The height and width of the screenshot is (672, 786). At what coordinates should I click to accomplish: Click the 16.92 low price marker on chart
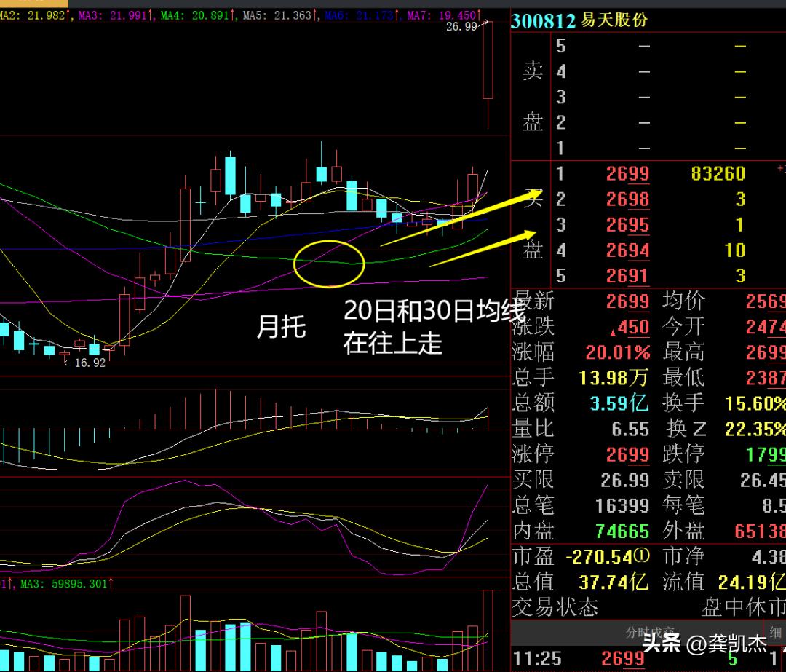[90, 363]
